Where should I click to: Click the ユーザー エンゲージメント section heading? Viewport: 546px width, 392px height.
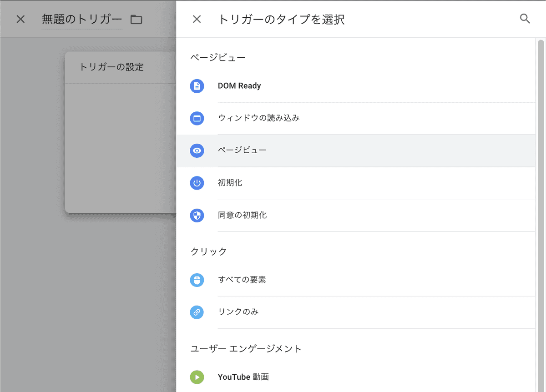(x=246, y=349)
